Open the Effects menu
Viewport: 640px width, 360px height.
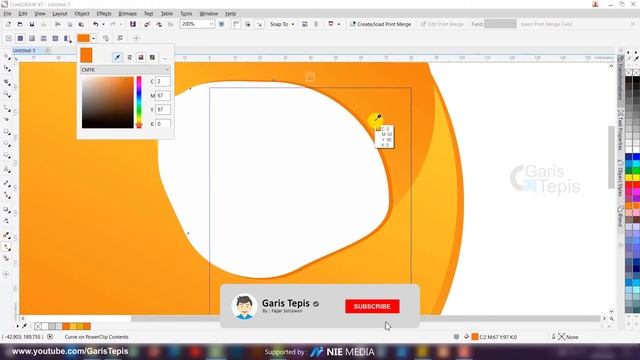tap(104, 13)
